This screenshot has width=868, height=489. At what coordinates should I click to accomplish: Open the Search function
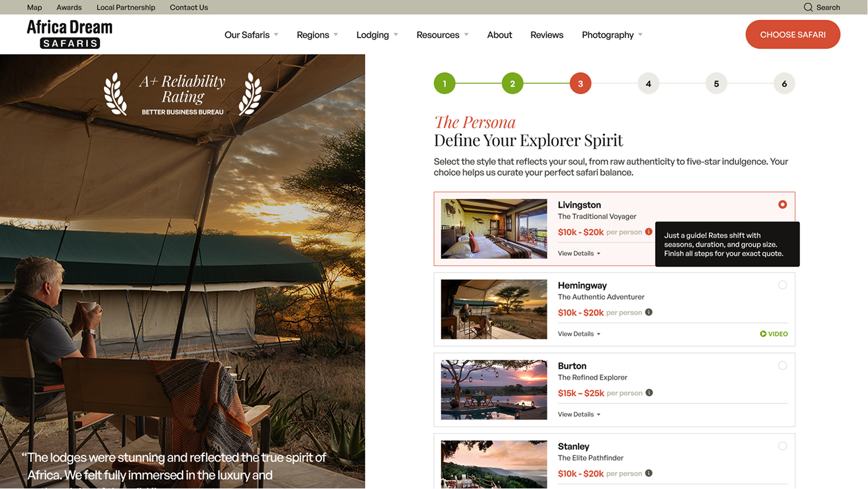[x=821, y=7]
